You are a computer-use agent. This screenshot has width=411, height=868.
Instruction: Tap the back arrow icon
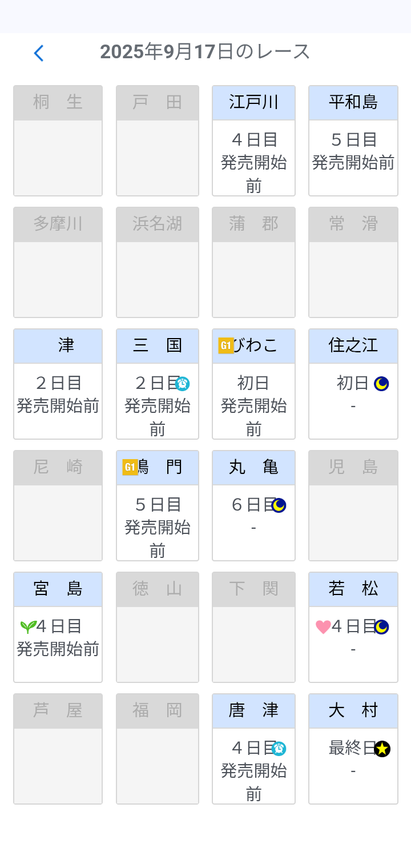click(x=38, y=53)
